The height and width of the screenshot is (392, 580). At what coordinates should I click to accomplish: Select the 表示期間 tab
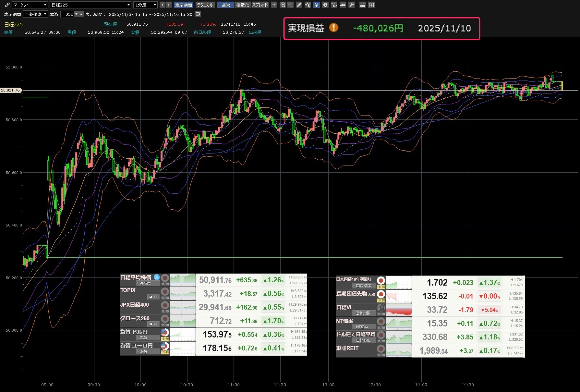183,5
